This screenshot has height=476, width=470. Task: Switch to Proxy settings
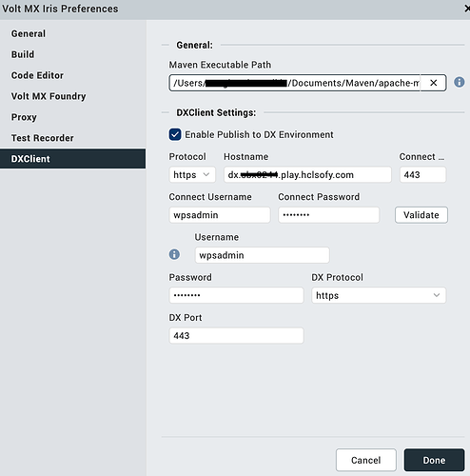(x=24, y=117)
